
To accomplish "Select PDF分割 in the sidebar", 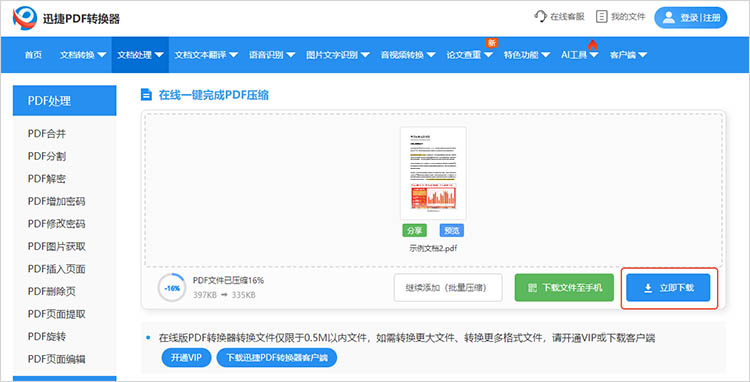I will [47, 156].
